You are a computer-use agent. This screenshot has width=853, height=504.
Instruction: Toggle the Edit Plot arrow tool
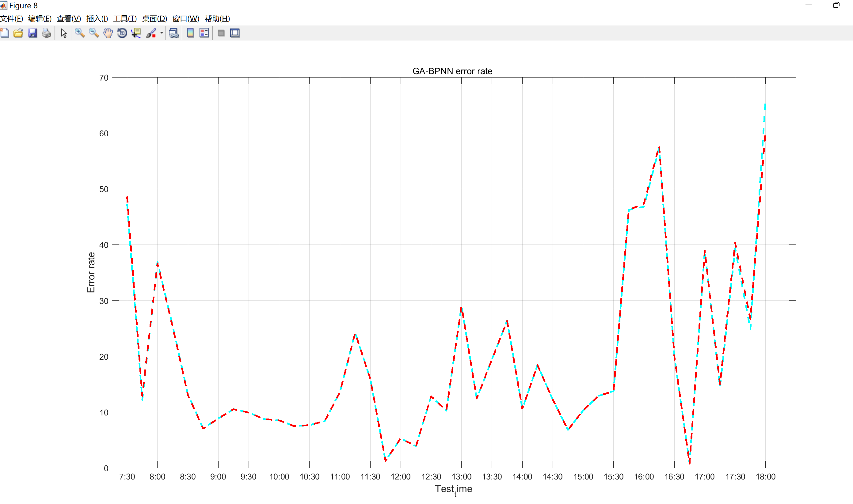coord(63,33)
